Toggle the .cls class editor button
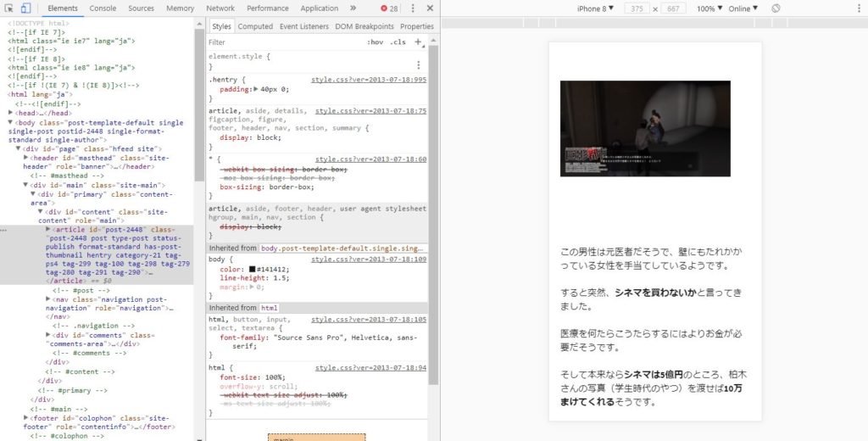The width and height of the screenshot is (868, 441). pos(398,42)
